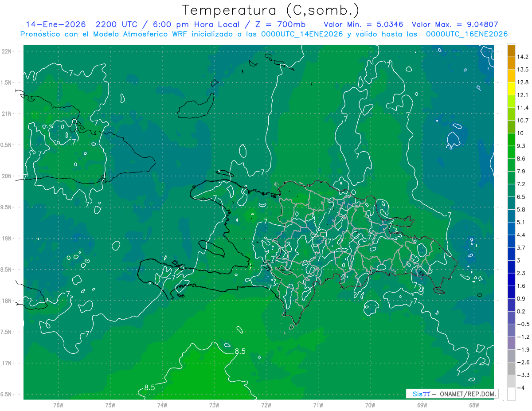The height and width of the screenshot is (411, 532).
Task: Click the "75W" longitude axis label
Action: 110,405
